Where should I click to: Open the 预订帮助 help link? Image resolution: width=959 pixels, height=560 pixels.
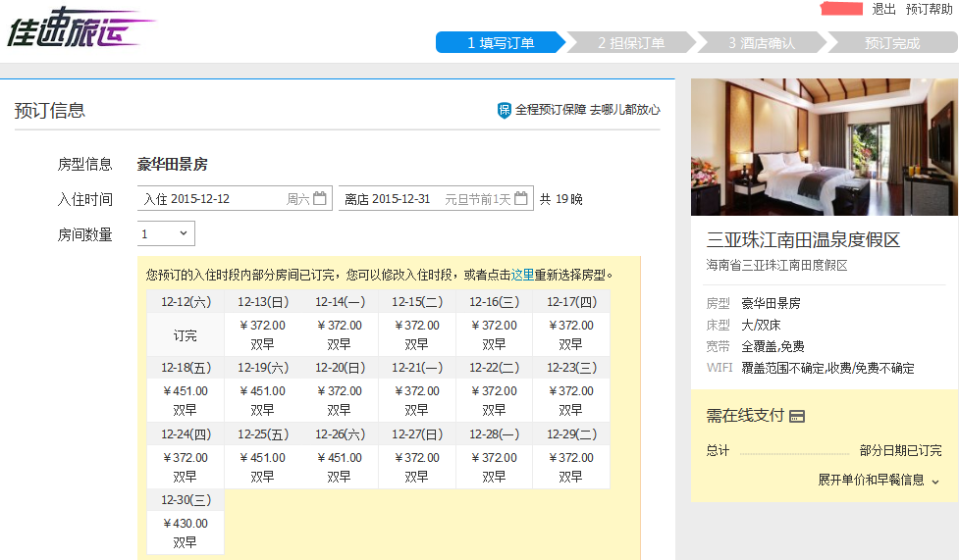click(x=929, y=9)
